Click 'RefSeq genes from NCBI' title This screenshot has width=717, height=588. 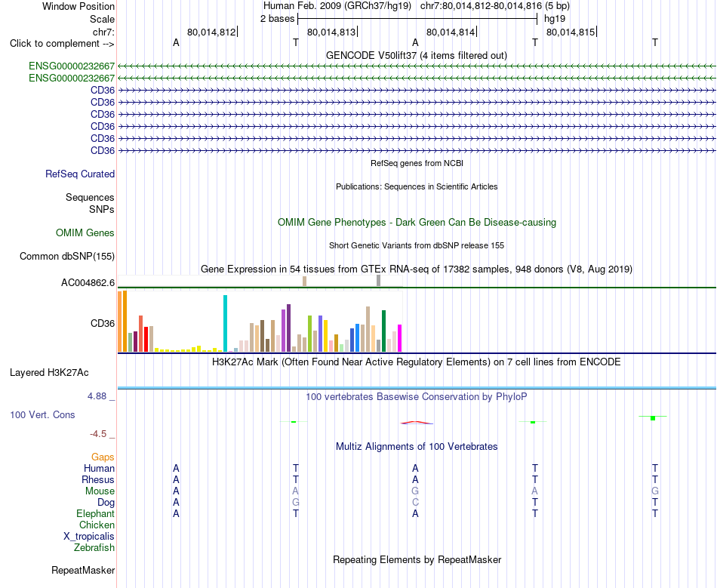point(417,163)
